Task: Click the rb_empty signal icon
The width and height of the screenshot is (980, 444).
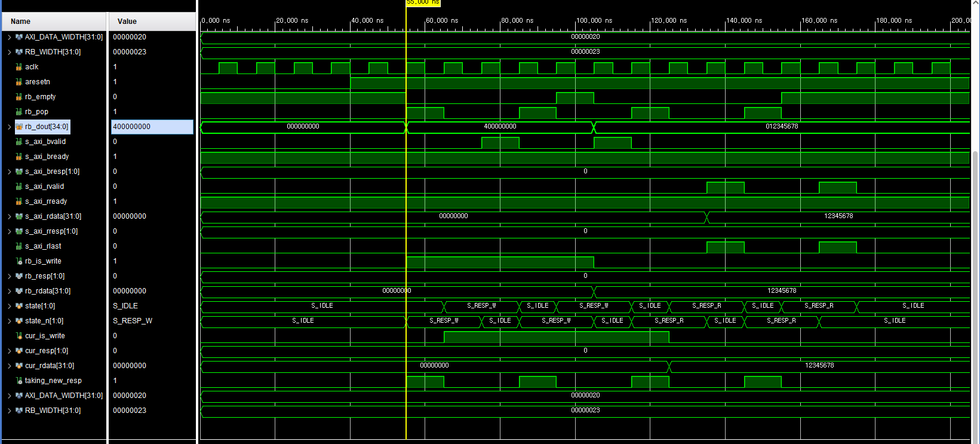Action: pos(19,97)
